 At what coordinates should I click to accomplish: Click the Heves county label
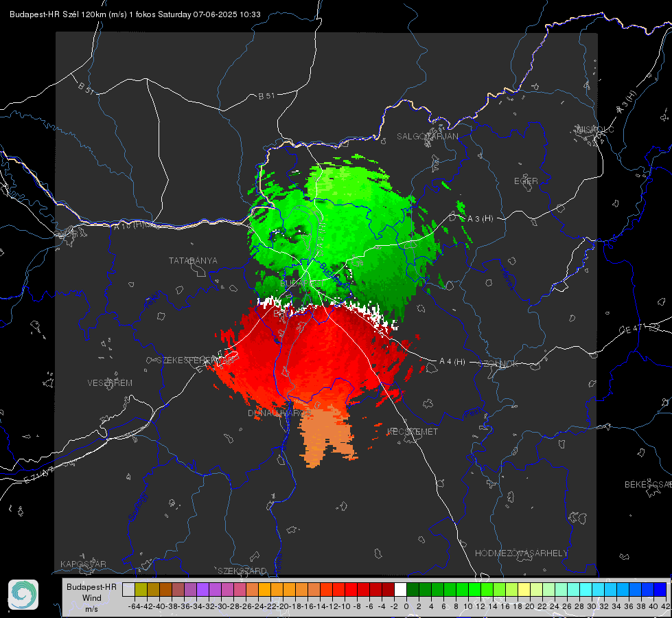coord(508,279)
